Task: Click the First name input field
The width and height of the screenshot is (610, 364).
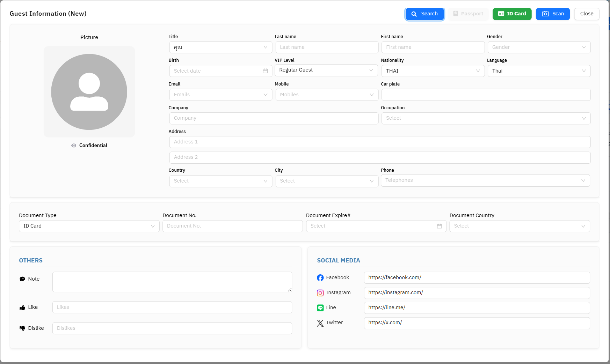Action: coord(433,47)
